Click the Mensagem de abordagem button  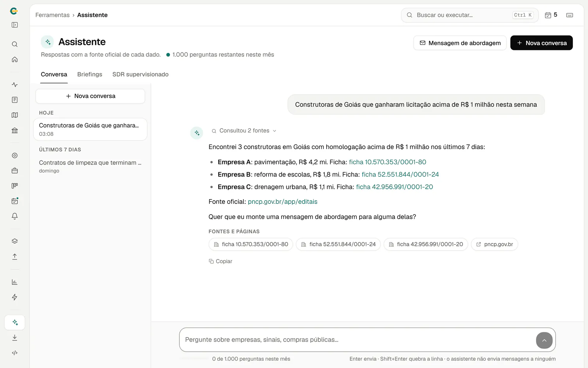tap(460, 43)
